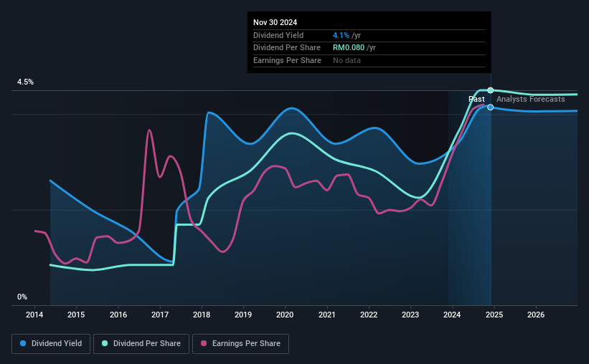Click the 2014 x-axis label

(x=34, y=315)
